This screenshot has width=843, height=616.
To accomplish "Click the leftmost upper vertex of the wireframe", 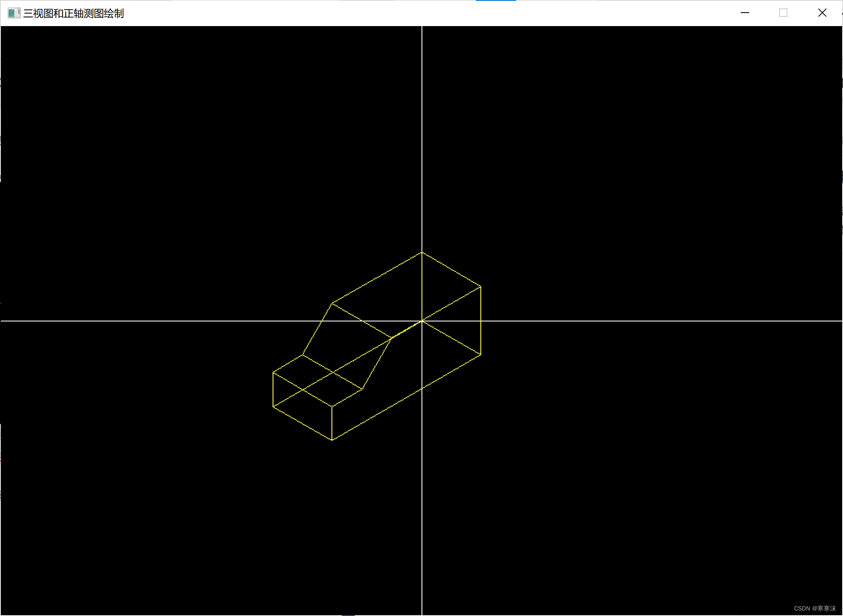I will tap(273, 372).
